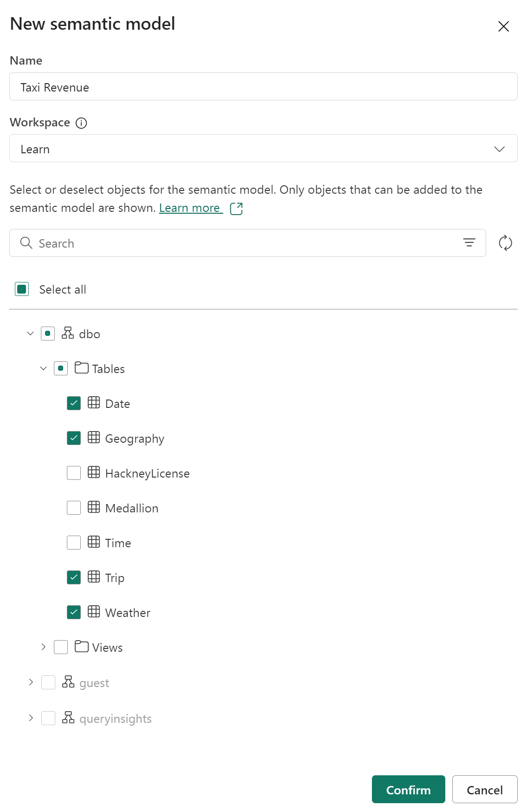Click the external link icon beside Learn more
Viewport: 527px width, 812px height.
click(x=236, y=209)
